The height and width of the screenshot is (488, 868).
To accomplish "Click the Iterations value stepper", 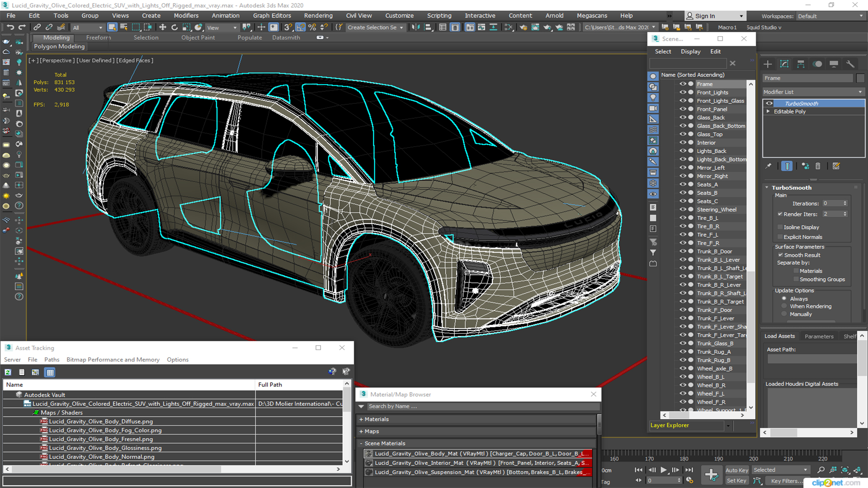I will (x=845, y=203).
